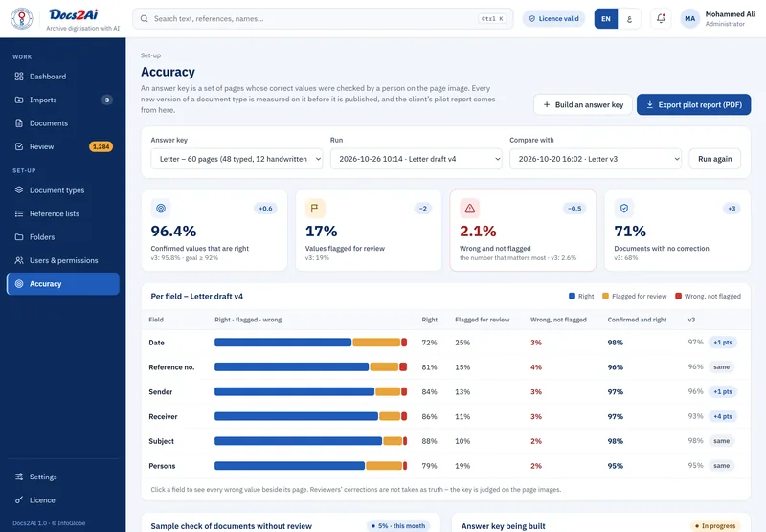
Task: Click the Reference no. field row
Action: (445, 367)
